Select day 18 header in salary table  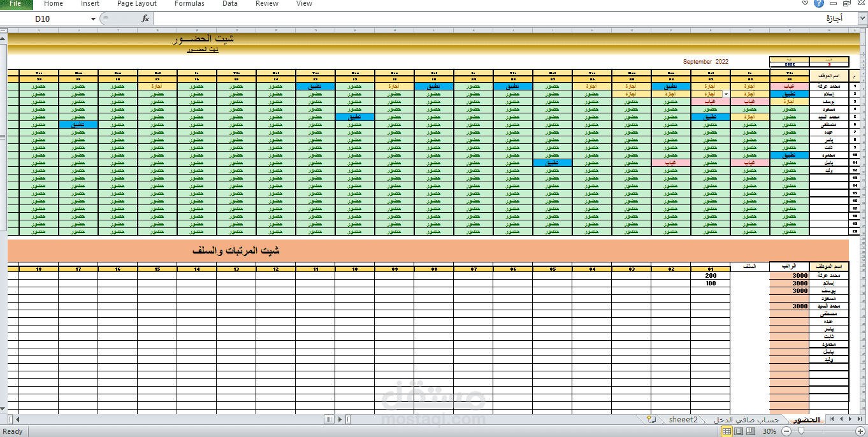pyautogui.click(x=39, y=269)
